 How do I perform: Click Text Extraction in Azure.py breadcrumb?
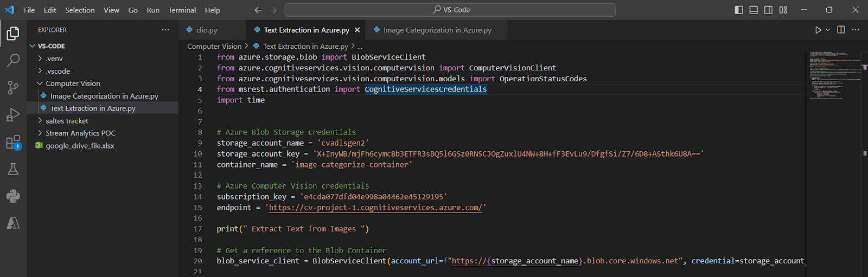point(305,47)
